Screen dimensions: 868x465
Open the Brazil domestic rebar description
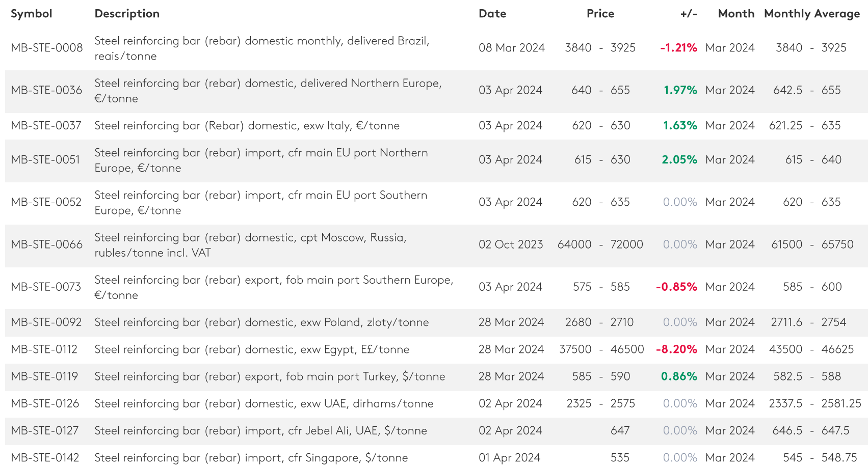click(261, 48)
